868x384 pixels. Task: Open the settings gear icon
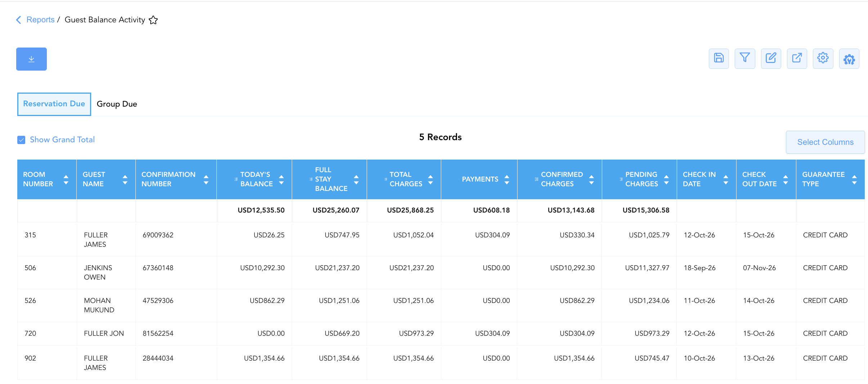click(x=823, y=58)
